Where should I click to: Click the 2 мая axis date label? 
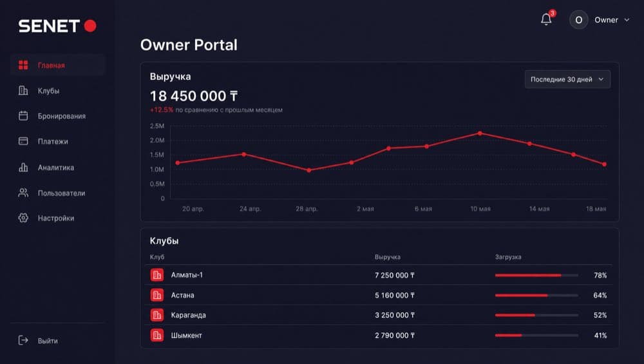coord(365,209)
